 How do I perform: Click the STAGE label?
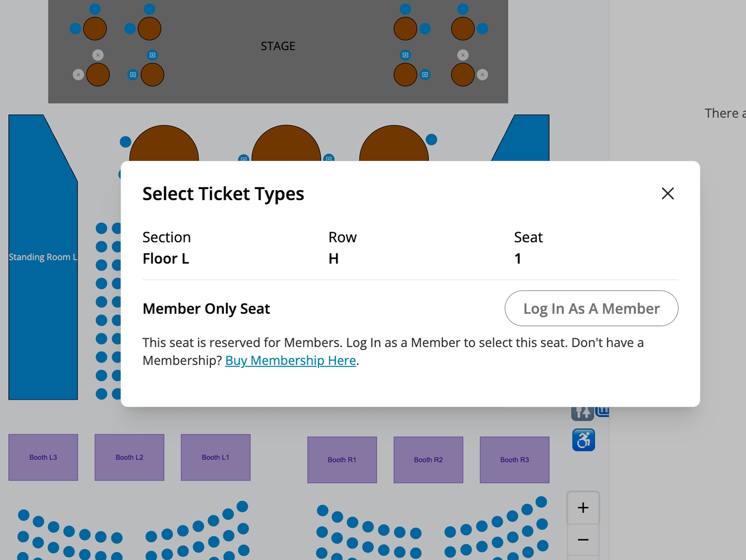tap(278, 46)
